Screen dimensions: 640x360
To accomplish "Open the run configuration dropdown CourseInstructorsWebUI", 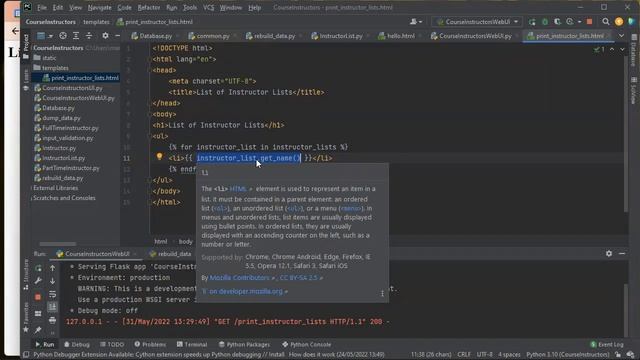I will coord(477,22).
